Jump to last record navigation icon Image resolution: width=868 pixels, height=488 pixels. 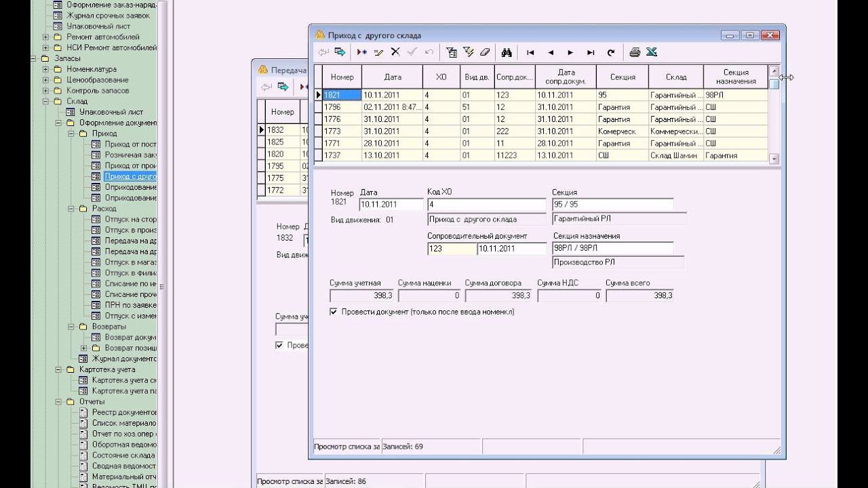[591, 52]
